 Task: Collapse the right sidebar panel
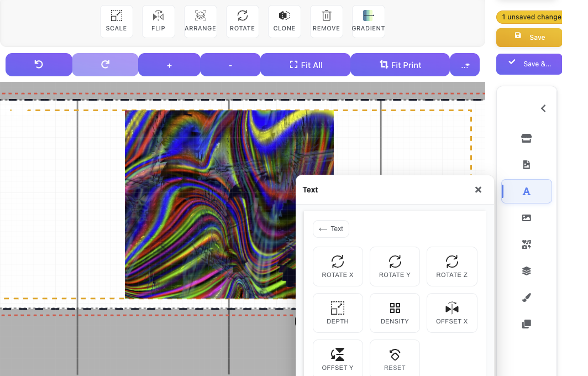[x=543, y=108]
